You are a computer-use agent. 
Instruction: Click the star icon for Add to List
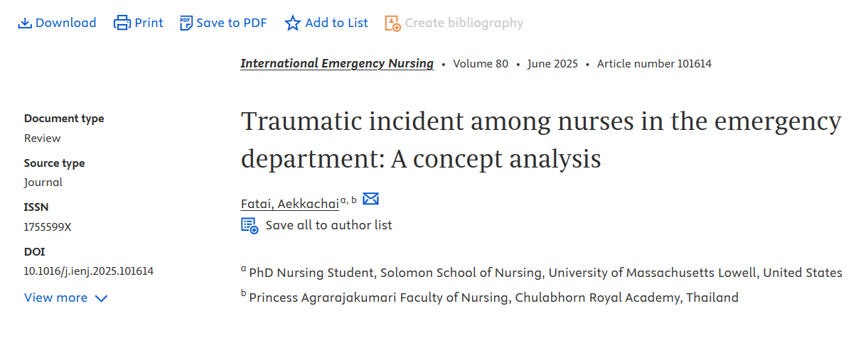pos(293,23)
